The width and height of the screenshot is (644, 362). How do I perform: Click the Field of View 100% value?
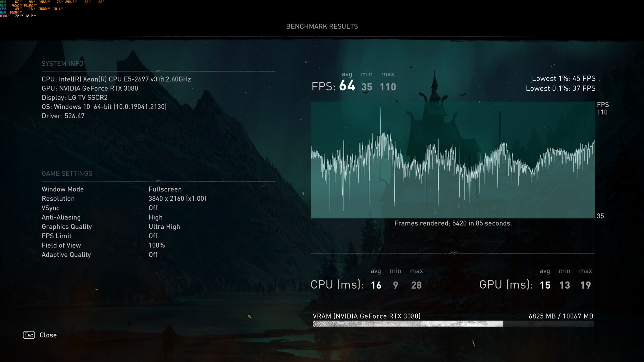tap(156, 245)
